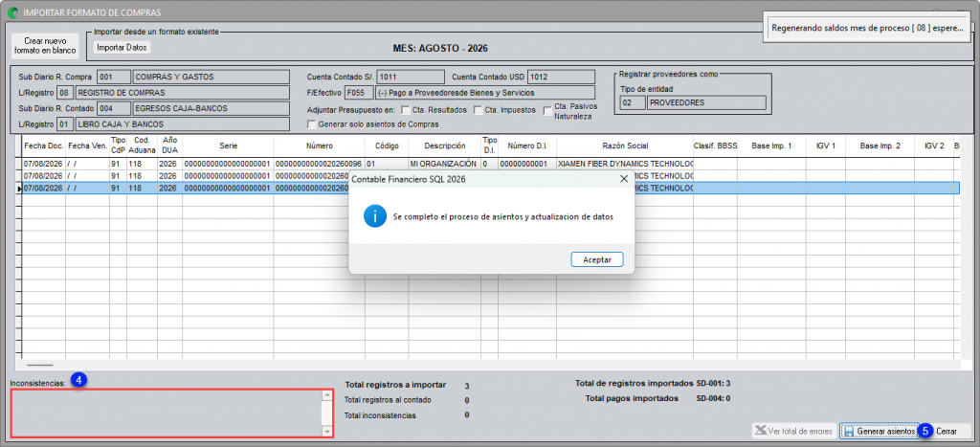Screen dimensions: 980x447
Task: Toggle Cta. Pasivos Naturaleza checkbox
Action: coord(547,111)
